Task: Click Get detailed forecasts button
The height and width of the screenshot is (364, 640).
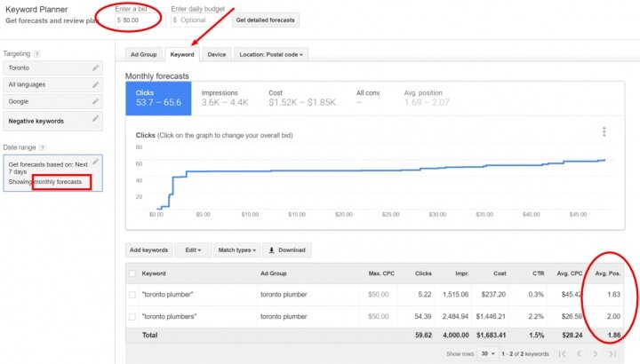Action: pyautogui.click(x=265, y=20)
